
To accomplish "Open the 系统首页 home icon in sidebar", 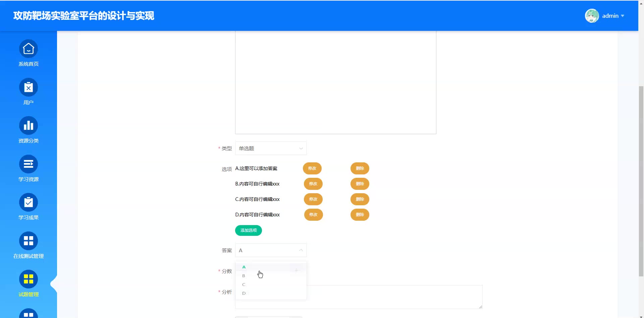I will (29, 49).
